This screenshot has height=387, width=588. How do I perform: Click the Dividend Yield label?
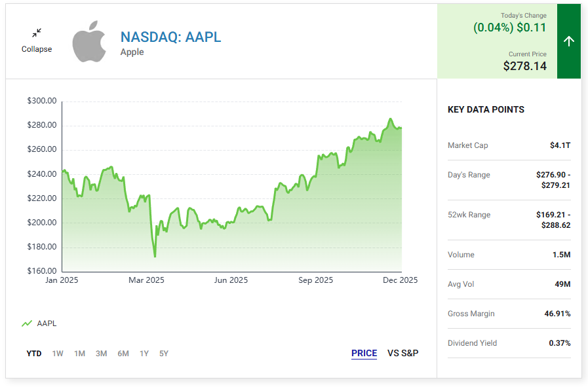tap(472, 343)
